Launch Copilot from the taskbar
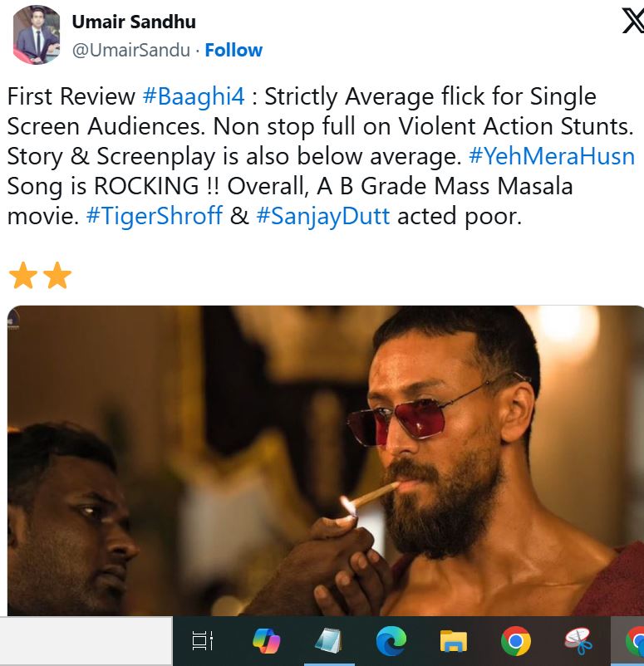Image resolution: width=644 pixels, height=666 pixels. [x=266, y=641]
